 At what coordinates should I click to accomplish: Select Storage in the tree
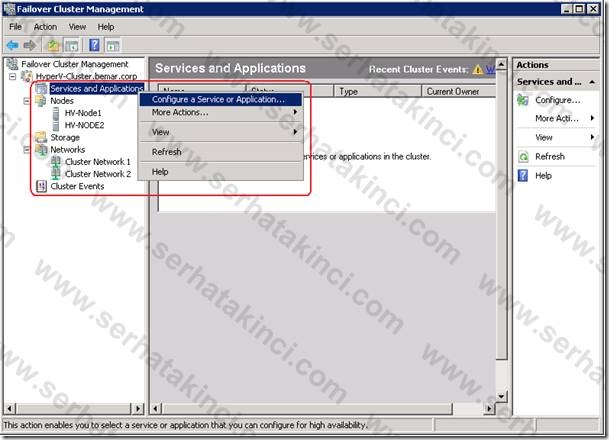[x=65, y=137]
